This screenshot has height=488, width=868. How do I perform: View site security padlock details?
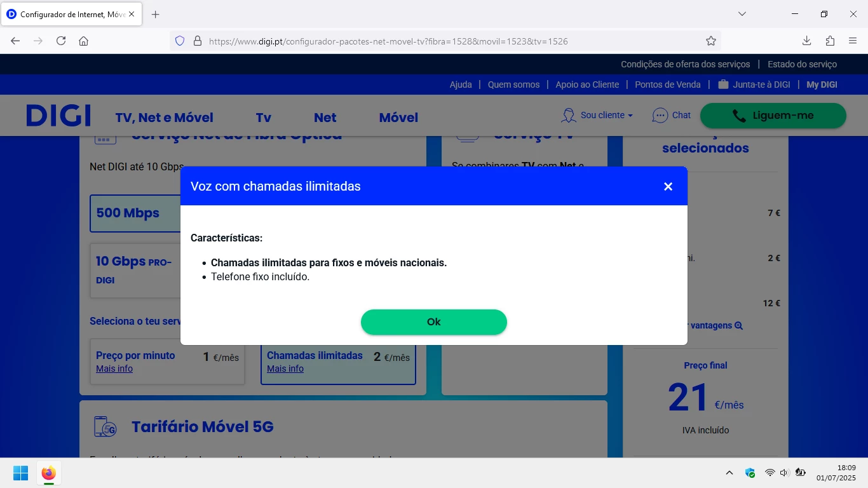pos(198,41)
